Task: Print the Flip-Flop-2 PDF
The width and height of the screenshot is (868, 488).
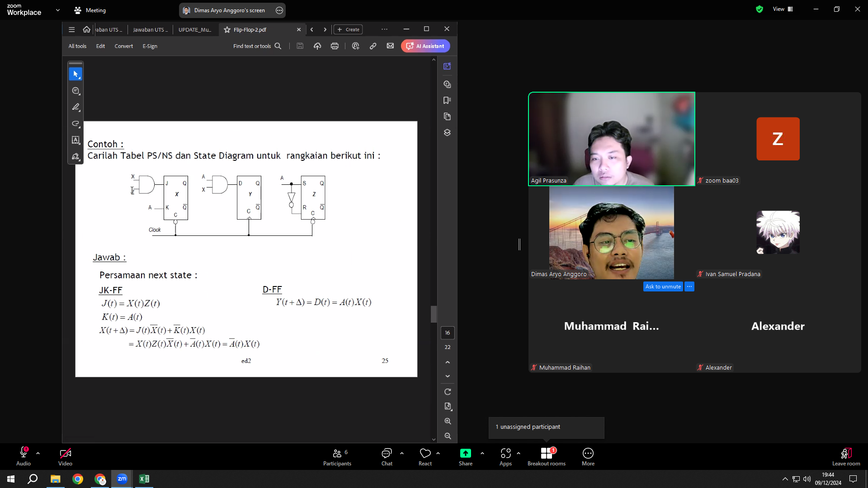Action: [x=335, y=46]
